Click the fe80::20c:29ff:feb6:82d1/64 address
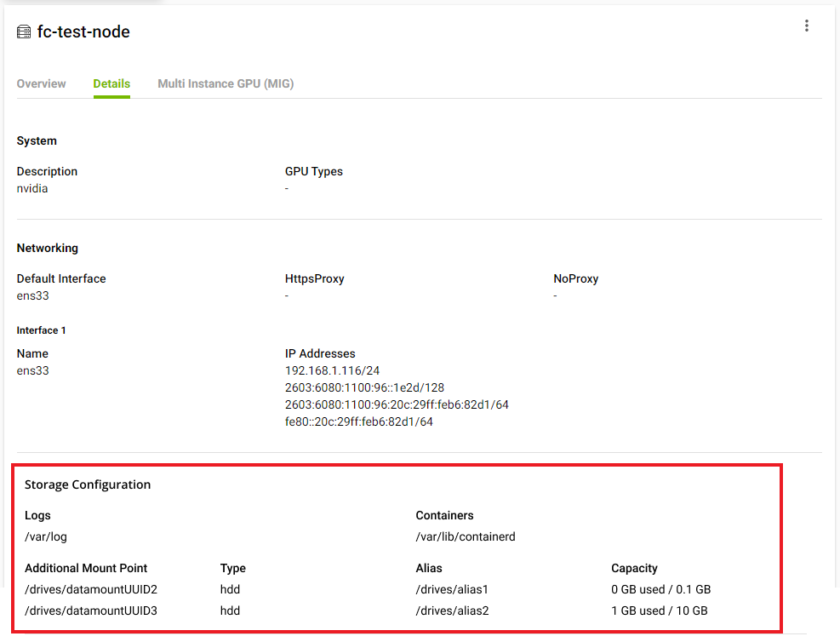840x642 pixels. click(x=358, y=421)
